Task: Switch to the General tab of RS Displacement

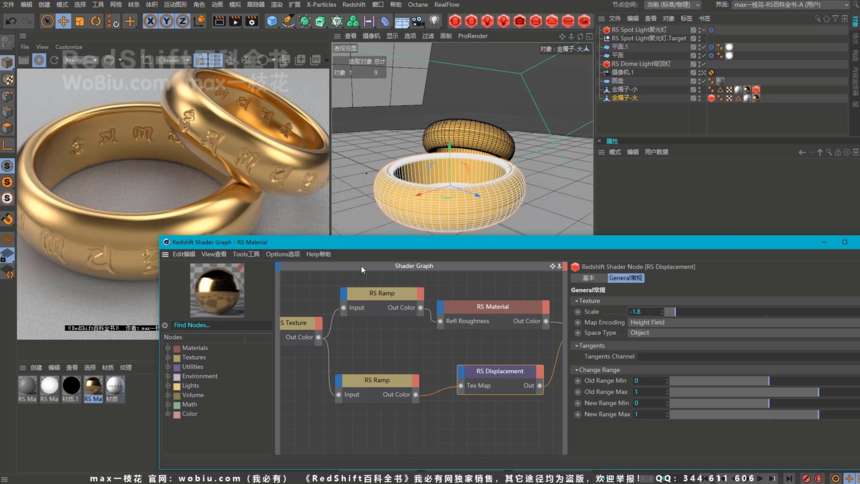Action: (626, 278)
